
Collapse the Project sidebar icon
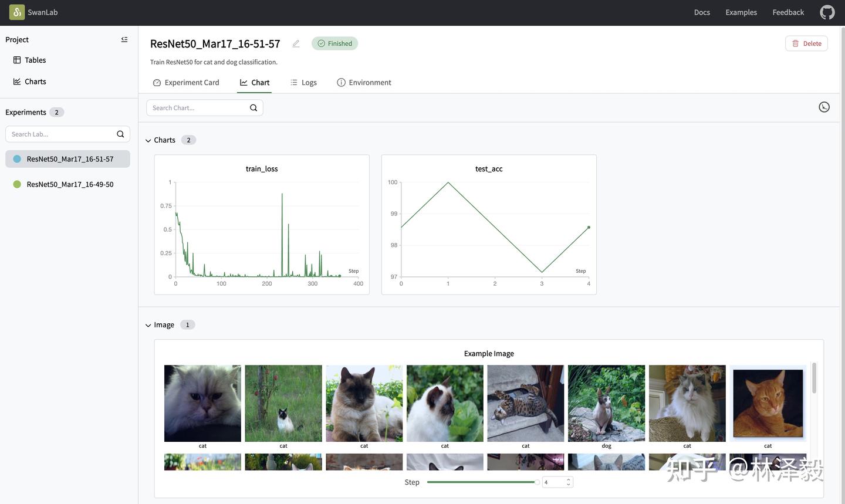click(x=124, y=39)
